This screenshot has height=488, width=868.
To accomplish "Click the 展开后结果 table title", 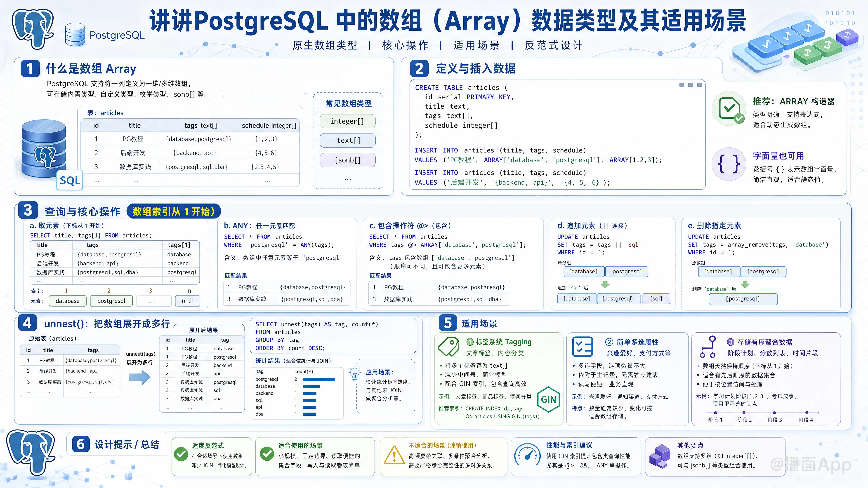I will 203,330.
